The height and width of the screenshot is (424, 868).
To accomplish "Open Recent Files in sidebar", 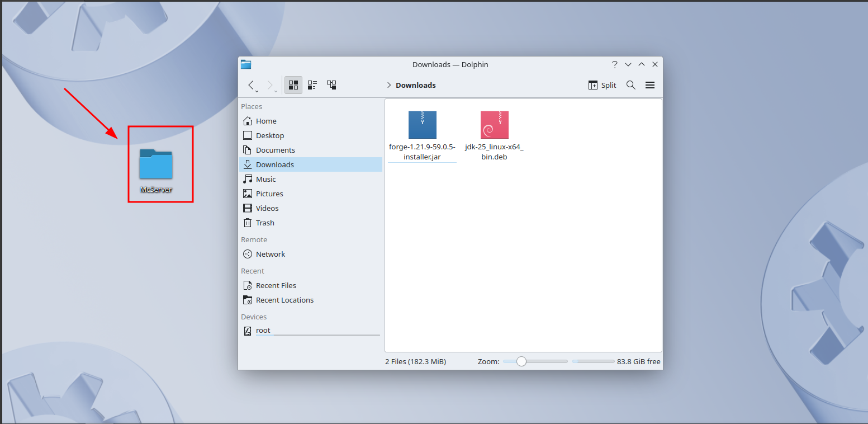I will pos(276,285).
